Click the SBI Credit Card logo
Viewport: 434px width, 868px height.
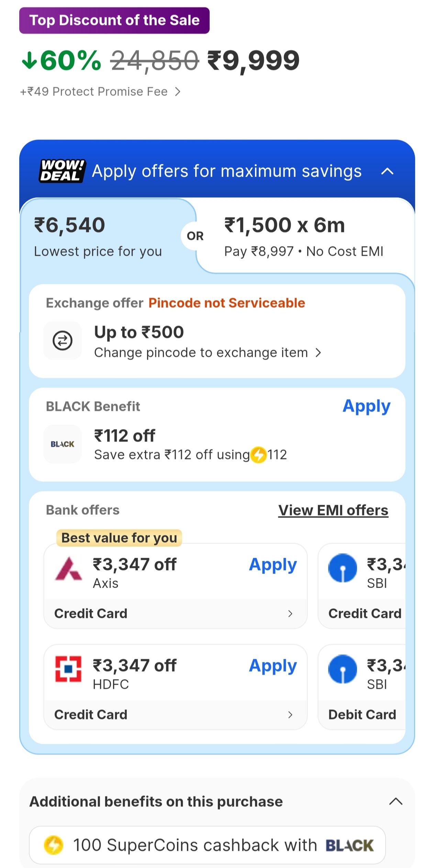(x=342, y=568)
